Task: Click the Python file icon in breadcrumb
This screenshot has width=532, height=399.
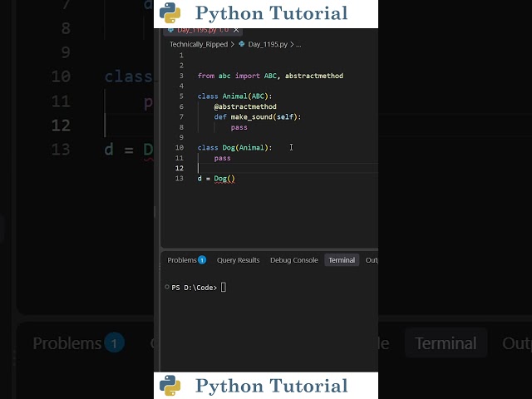Action: click(x=242, y=44)
